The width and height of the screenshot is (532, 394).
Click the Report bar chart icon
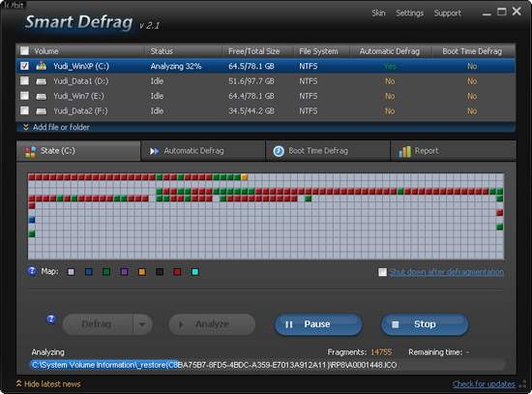[404, 151]
